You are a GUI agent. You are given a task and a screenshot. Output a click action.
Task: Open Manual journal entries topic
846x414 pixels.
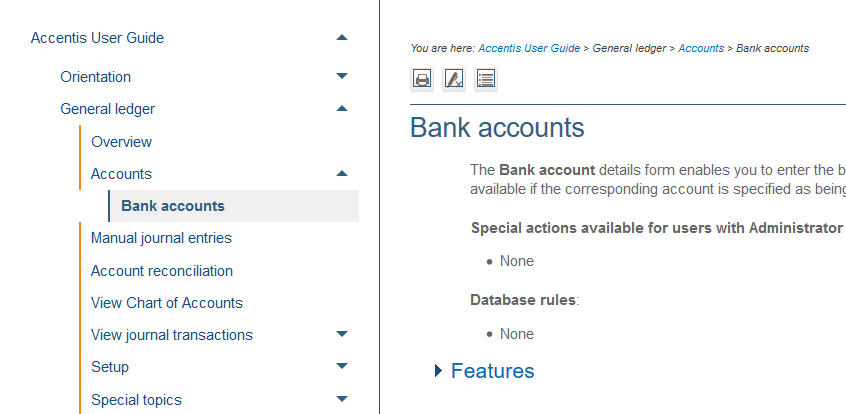[161, 238]
